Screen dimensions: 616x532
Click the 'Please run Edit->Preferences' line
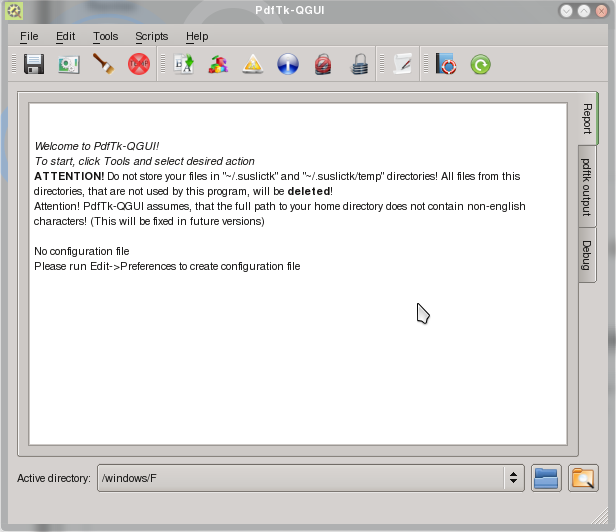point(167,266)
